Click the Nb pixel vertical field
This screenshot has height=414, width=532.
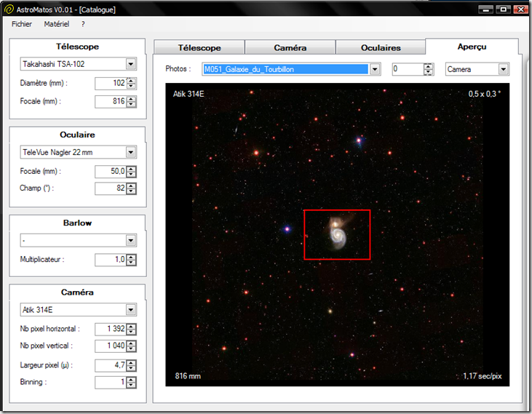tap(111, 346)
